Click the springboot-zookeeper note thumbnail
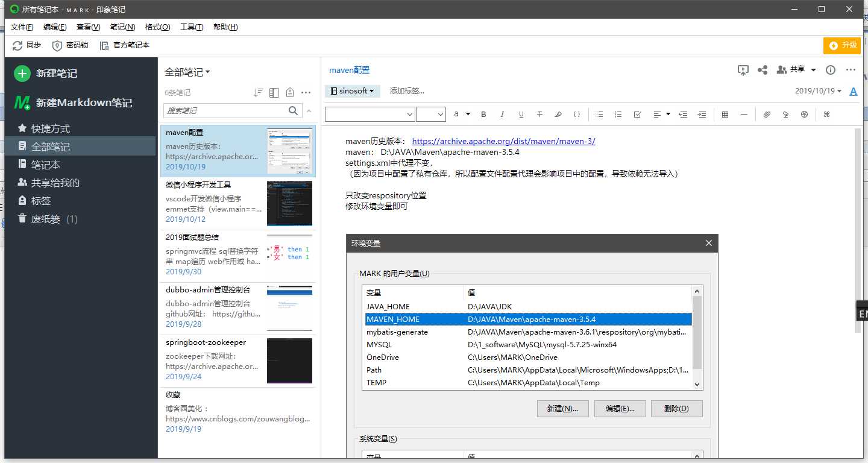 pos(289,361)
